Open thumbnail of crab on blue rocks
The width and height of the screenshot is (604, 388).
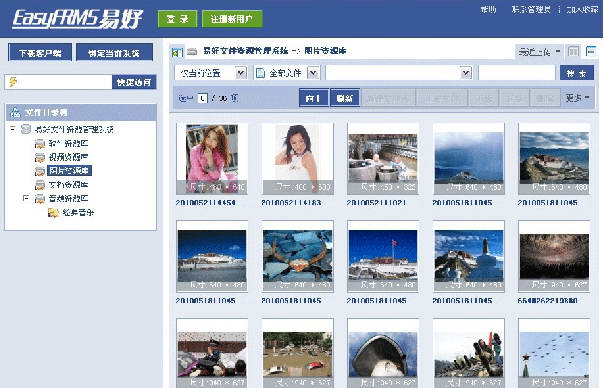coord(297,256)
